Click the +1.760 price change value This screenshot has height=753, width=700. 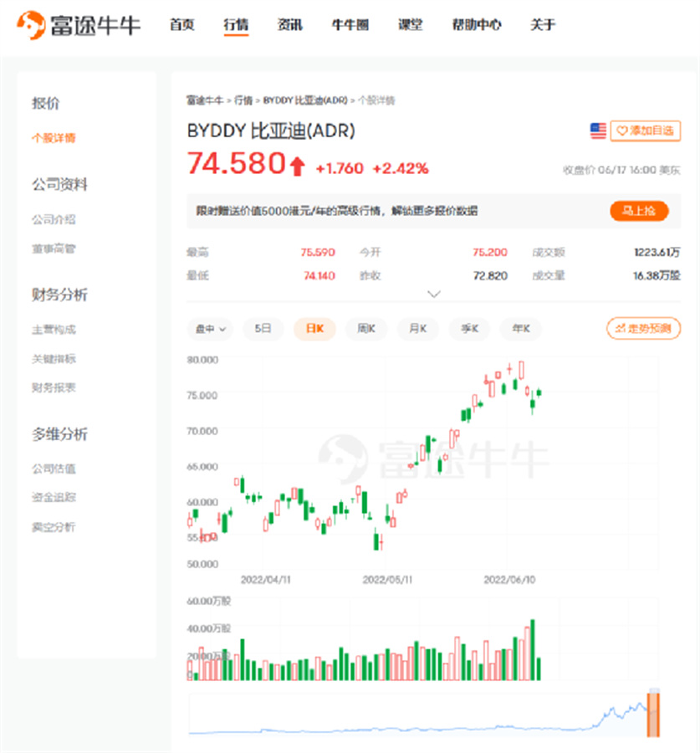click(x=340, y=168)
